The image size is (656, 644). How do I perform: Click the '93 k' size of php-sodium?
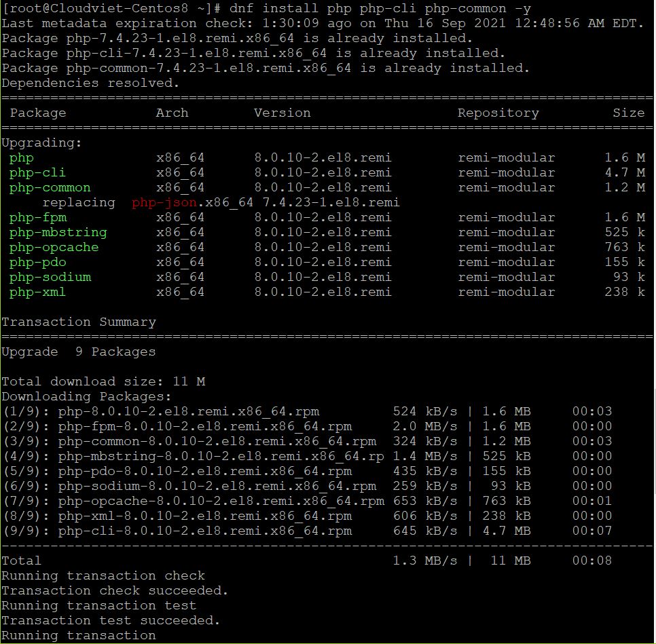click(x=629, y=278)
